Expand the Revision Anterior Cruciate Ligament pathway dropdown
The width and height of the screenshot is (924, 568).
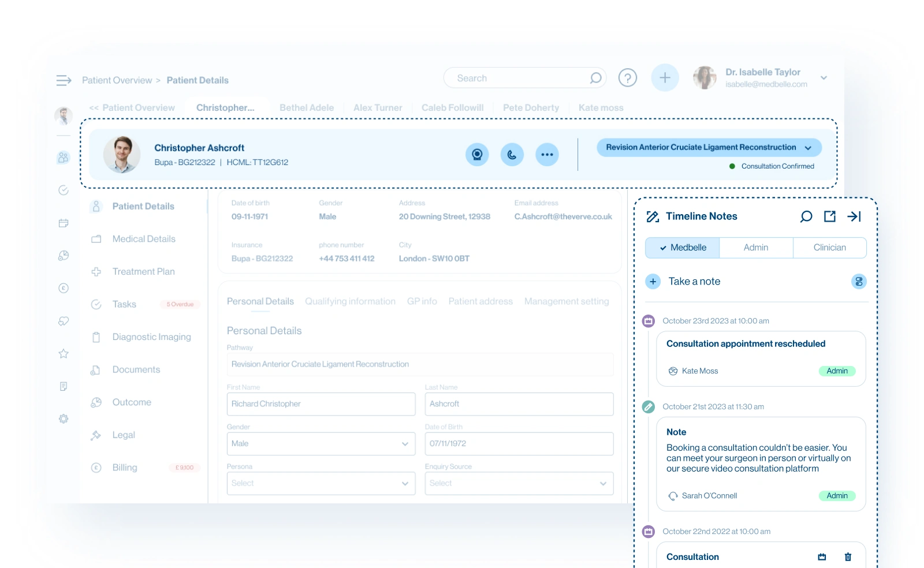pyautogui.click(x=808, y=147)
